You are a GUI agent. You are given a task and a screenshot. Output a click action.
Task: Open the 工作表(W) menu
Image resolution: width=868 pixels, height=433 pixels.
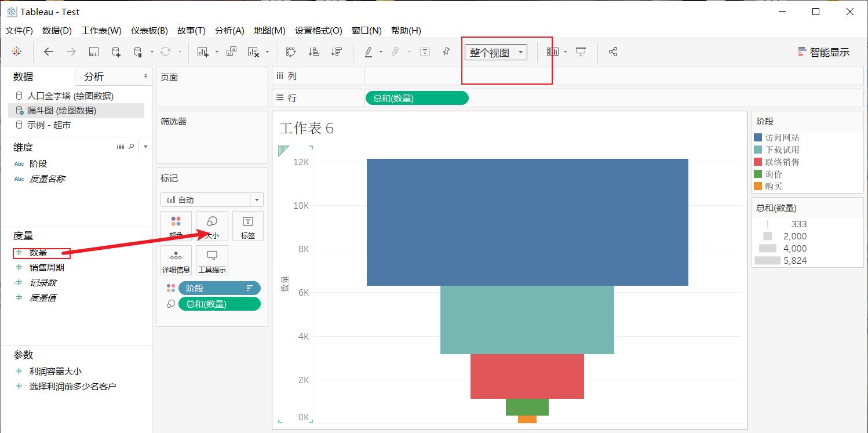point(101,30)
